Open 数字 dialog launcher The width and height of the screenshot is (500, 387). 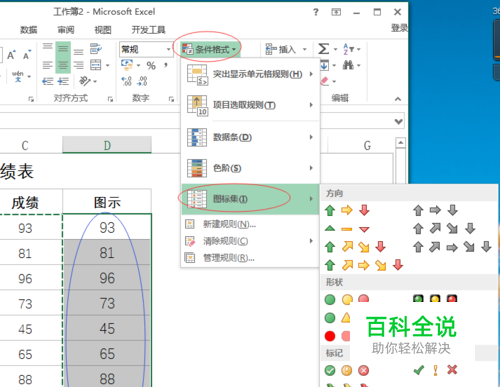171,99
